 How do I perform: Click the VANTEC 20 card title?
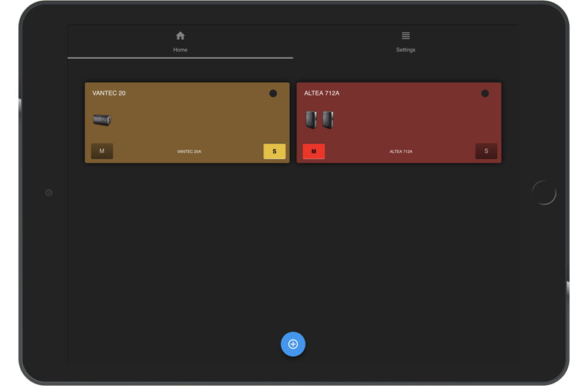pyautogui.click(x=109, y=93)
